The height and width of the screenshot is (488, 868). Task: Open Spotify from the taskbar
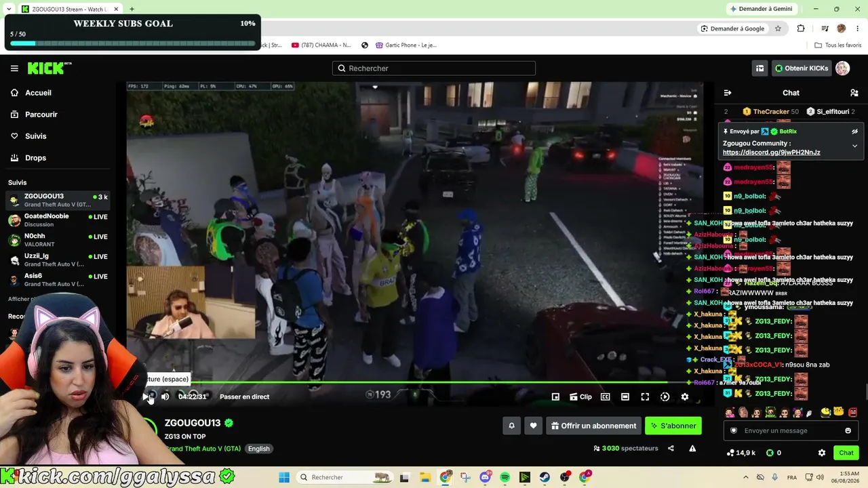pos(505,477)
